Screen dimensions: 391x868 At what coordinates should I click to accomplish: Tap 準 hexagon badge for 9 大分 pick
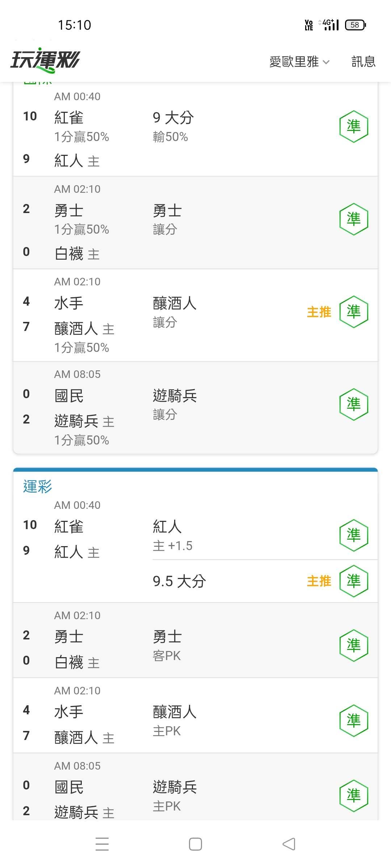click(x=354, y=127)
